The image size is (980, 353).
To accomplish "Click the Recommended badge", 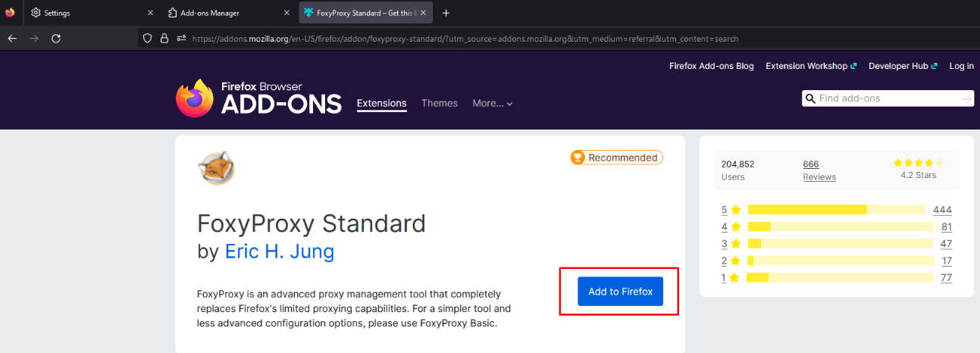I will [x=616, y=158].
